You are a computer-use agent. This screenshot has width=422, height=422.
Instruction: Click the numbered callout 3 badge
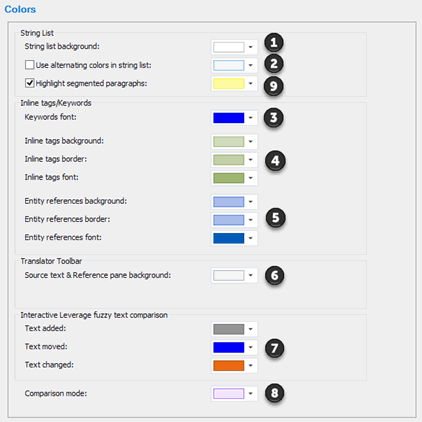[273, 118]
